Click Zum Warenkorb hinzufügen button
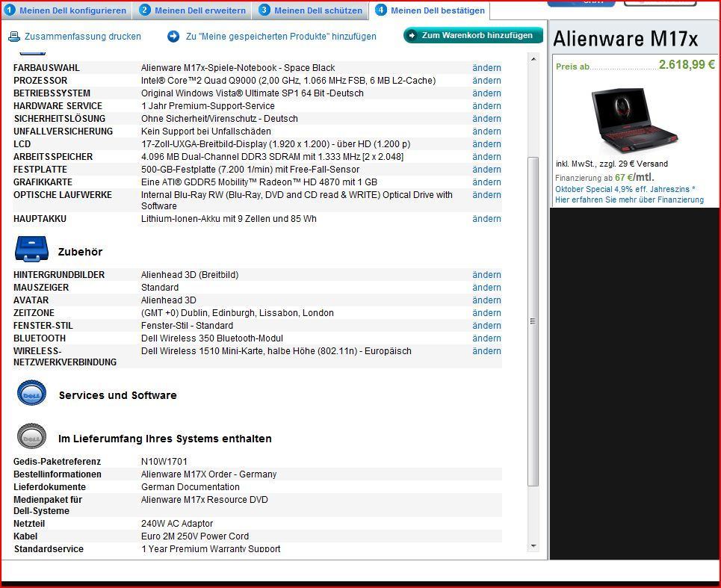721x588 pixels. pyautogui.click(x=473, y=35)
